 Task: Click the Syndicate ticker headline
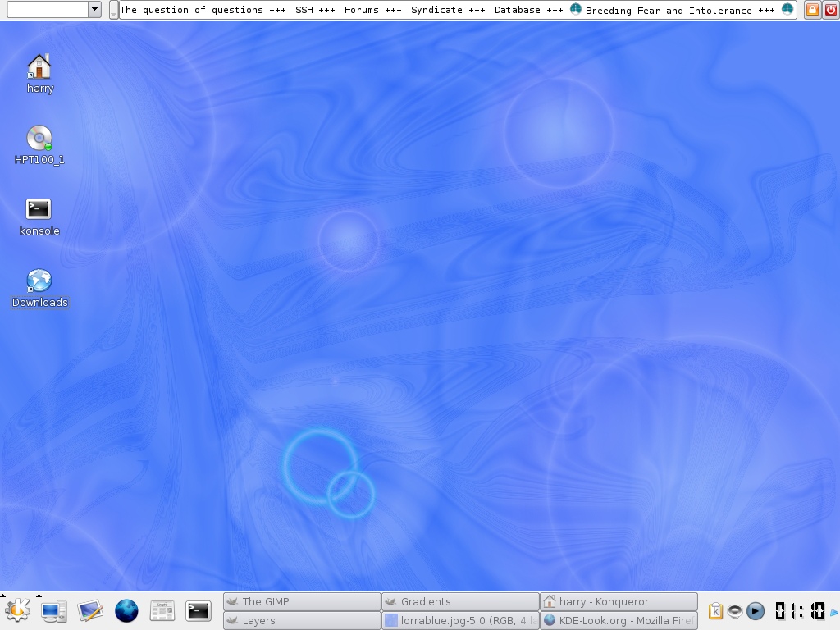(x=436, y=10)
